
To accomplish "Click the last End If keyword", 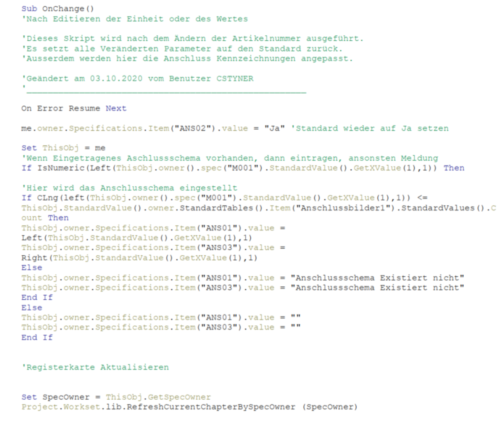I will click(x=37, y=337).
